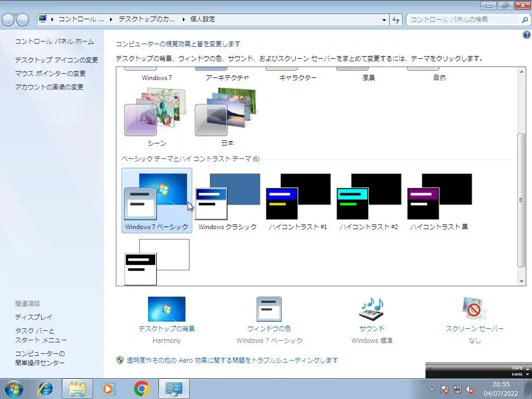Open デスクトップ アイコンの変更
The image size is (532, 399).
[x=56, y=60]
